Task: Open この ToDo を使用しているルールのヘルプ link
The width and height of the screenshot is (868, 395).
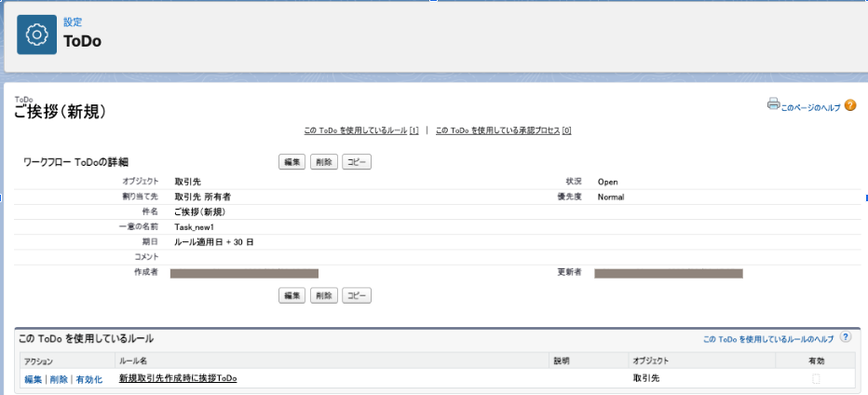Action: (768, 339)
